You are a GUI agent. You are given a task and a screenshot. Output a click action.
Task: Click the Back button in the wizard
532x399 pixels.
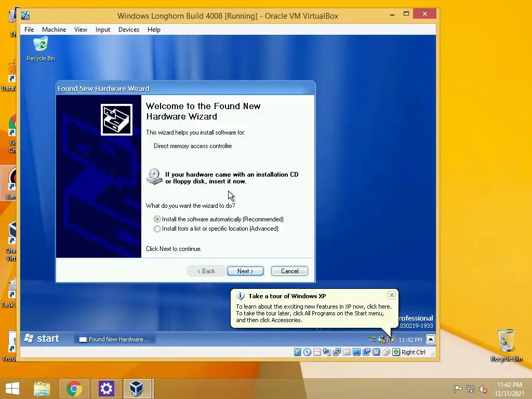(206, 271)
